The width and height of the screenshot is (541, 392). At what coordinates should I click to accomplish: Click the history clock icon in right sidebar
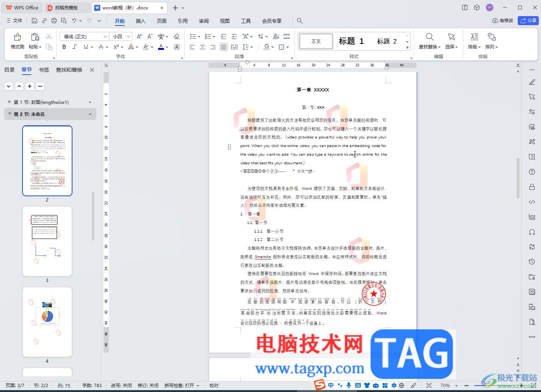(532, 262)
